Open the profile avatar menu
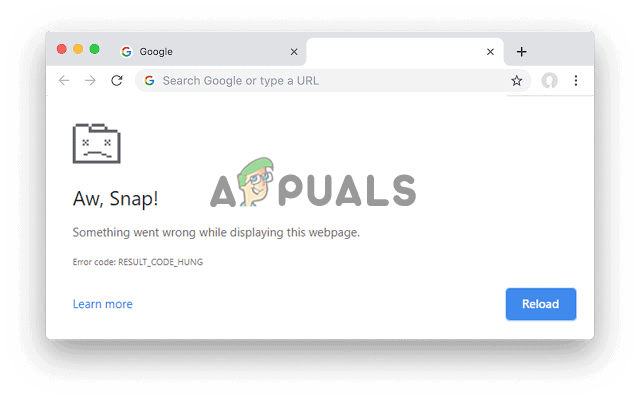The height and width of the screenshot is (400, 640). [x=549, y=80]
